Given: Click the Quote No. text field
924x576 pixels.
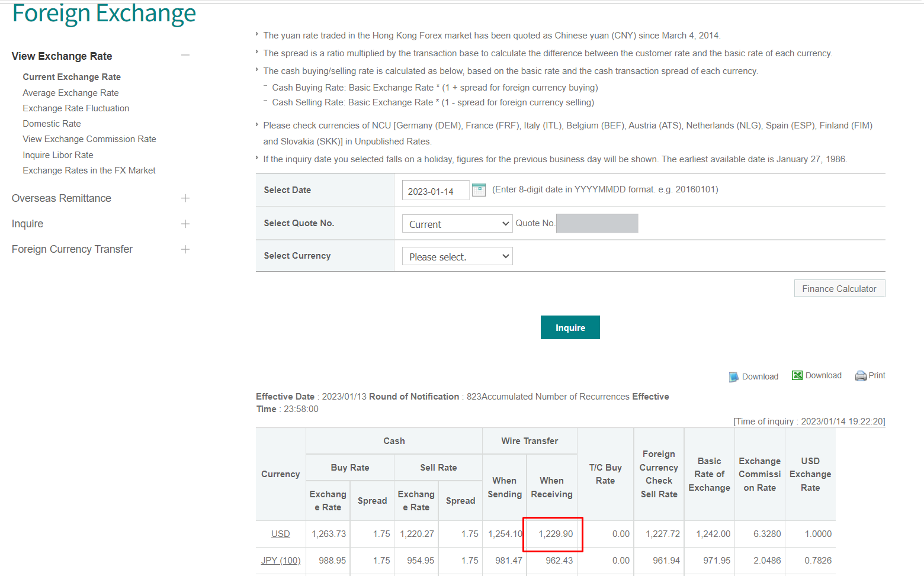Looking at the screenshot, I should [x=596, y=223].
